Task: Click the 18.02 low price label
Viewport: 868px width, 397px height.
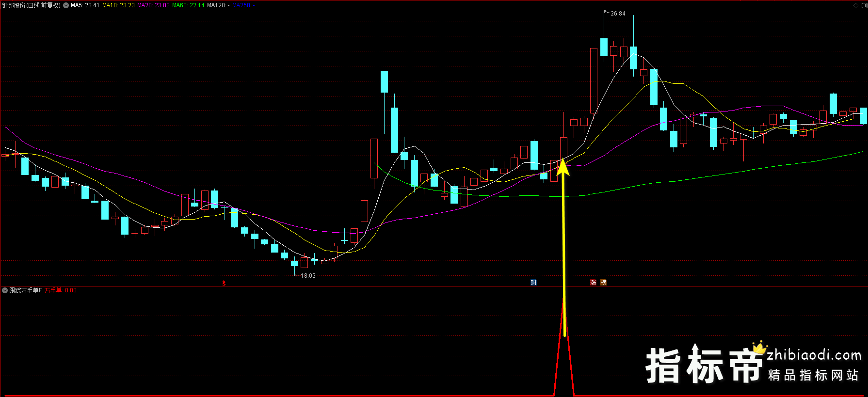Action: (308, 276)
